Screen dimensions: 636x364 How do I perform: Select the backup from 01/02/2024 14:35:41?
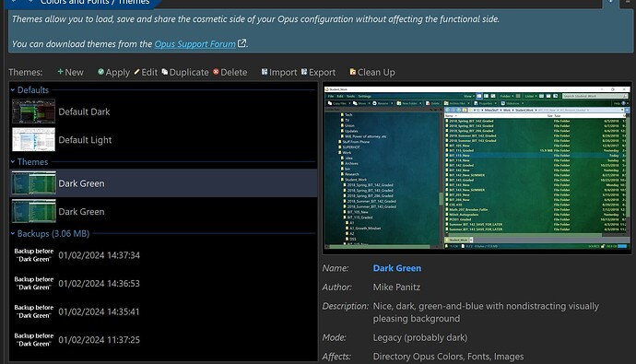163,311
